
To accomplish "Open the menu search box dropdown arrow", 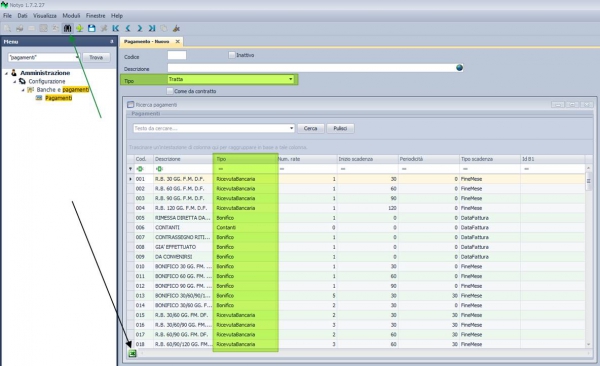I will pyautogui.click(x=78, y=57).
